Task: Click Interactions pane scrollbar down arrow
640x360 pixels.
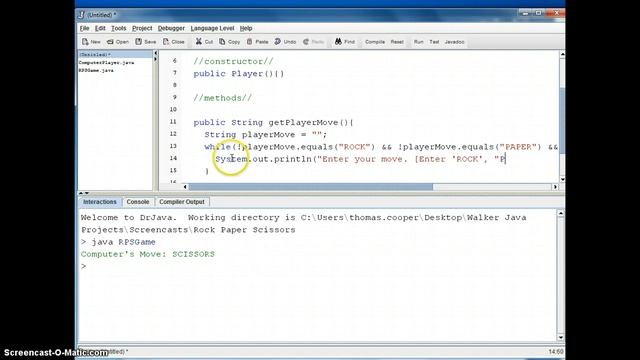Action: 561,337
